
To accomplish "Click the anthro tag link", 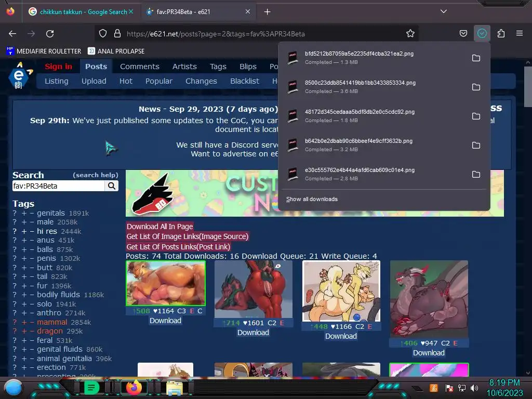I will 49,313.
